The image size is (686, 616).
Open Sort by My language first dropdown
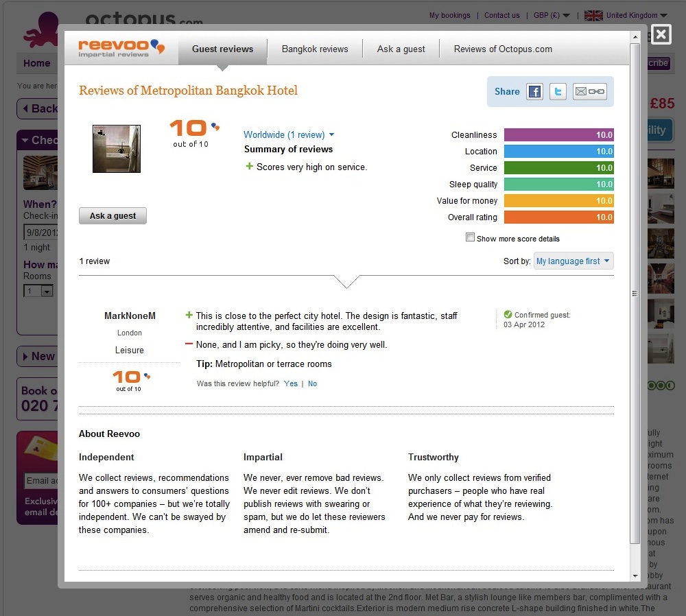pyautogui.click(x=573, y=261)
